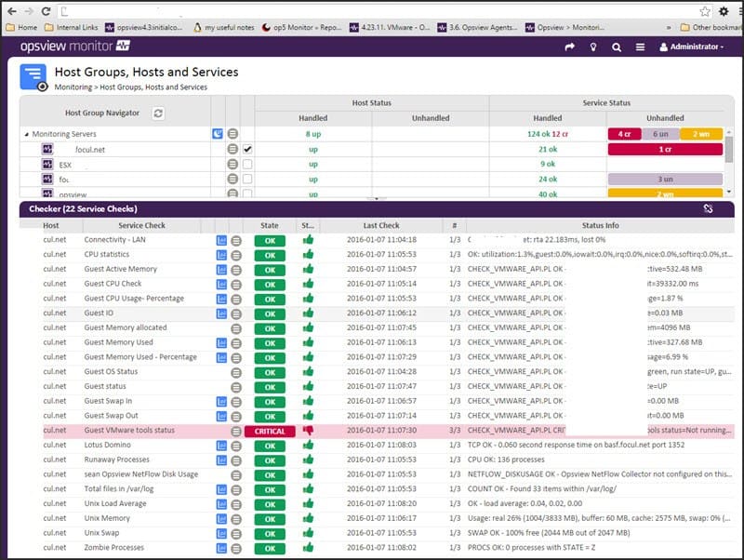The width and height of the screenshot is (744, 560).
Task: Open context menu for Guest VMware tools status
Action: tap(236, 432)
